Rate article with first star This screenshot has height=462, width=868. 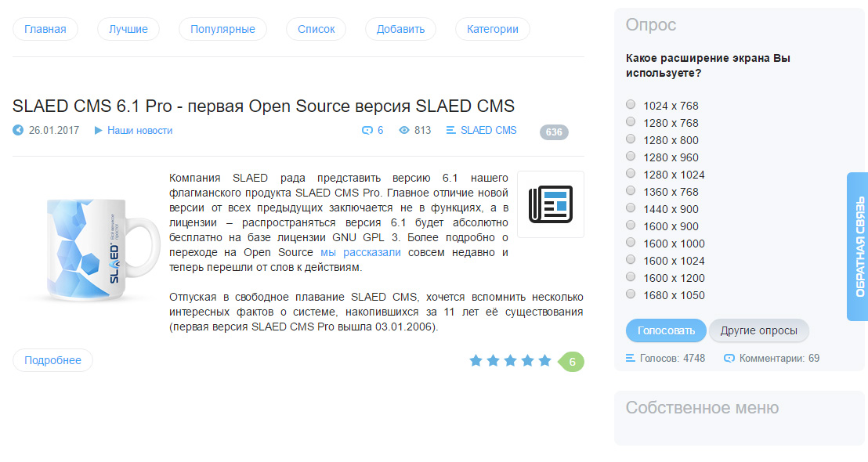pyautogui.click(x=476, y=361)
